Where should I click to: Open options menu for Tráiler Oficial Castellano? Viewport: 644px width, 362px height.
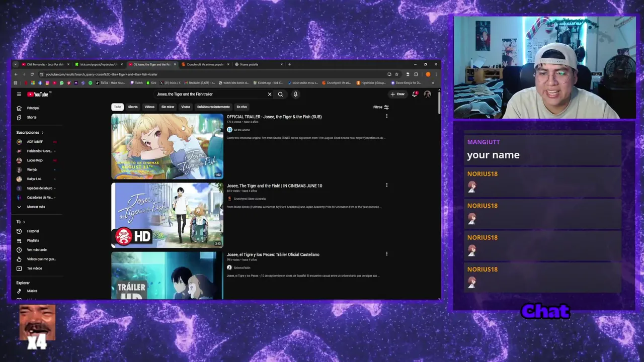pyautogui.click(x=386, y=254)
